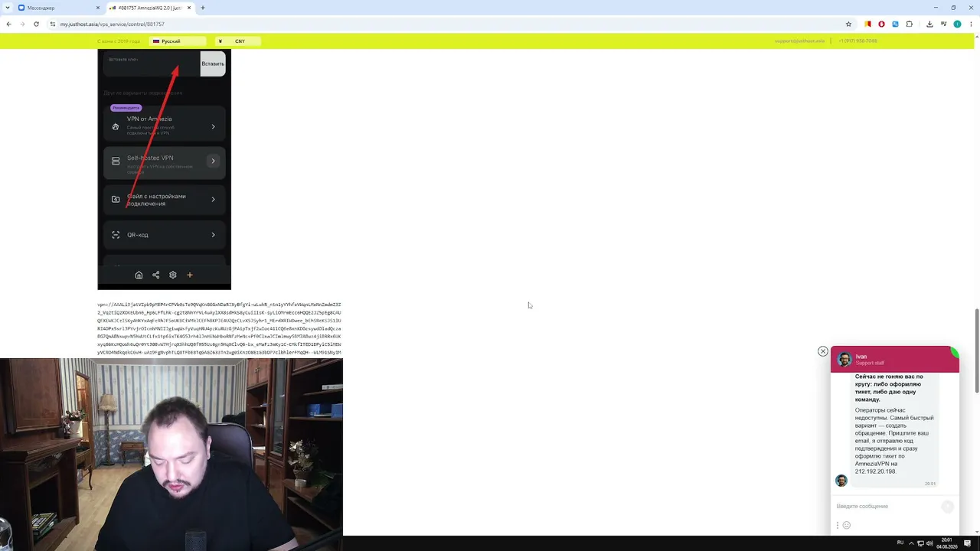This screenshot has width=980, height=551.
Task: Show the browser downloads
Action: [929, 24]
